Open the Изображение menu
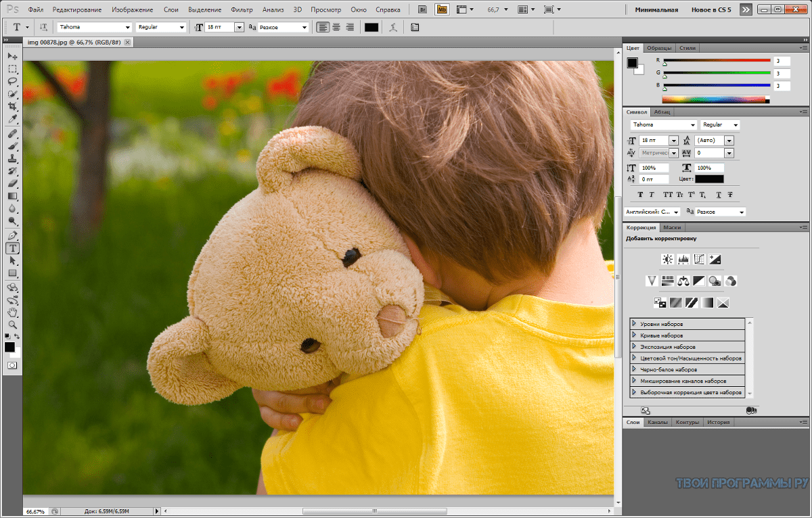The height and width of the screenshot is (518, 812). (x=131, y=10)
